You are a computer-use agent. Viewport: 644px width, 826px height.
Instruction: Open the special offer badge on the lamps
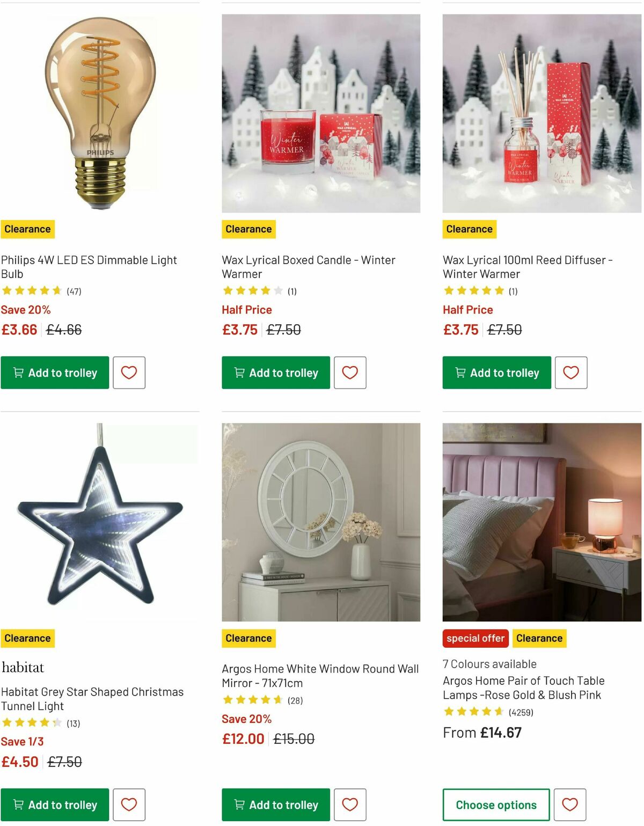click(x=475, y=638)
